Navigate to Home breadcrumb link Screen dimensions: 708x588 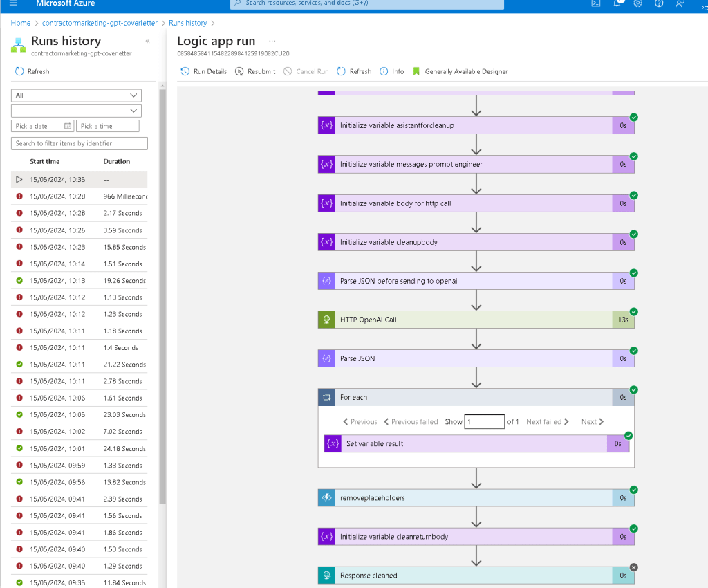[21, 23]
